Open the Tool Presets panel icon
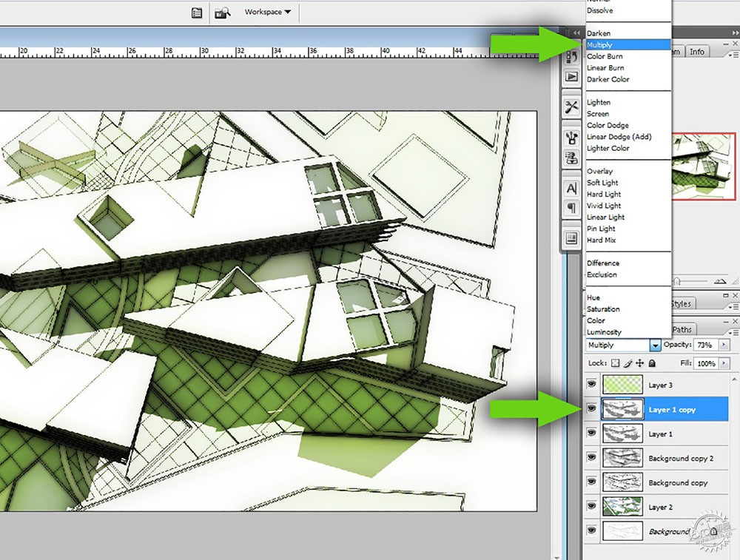This screenshot has width=740, height=560. [571, 107]
